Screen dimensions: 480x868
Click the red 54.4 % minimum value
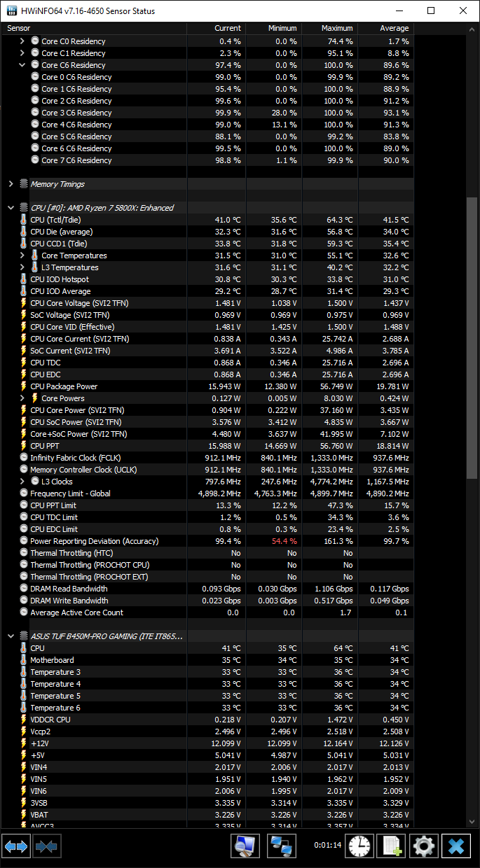tap(283, 541)
